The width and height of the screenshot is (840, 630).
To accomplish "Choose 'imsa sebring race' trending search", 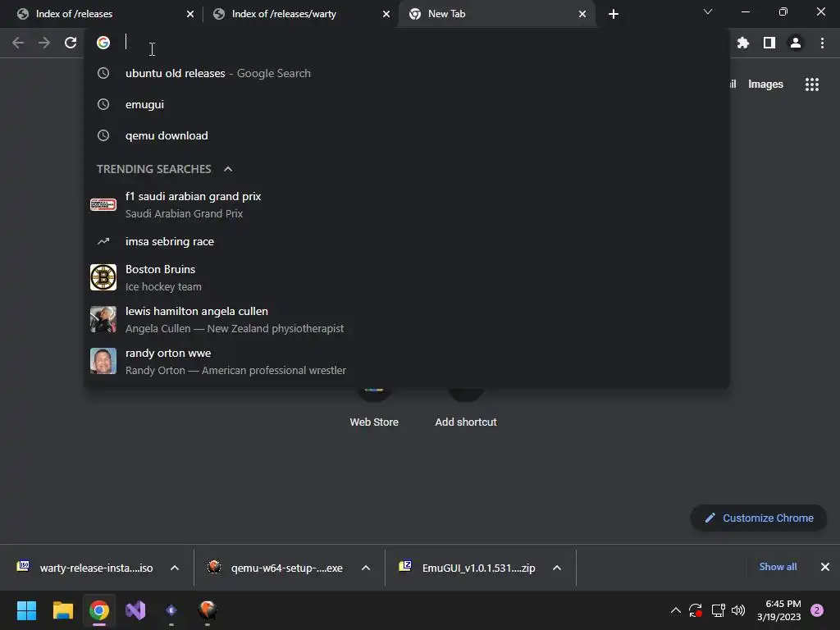I will pos(407,242).
